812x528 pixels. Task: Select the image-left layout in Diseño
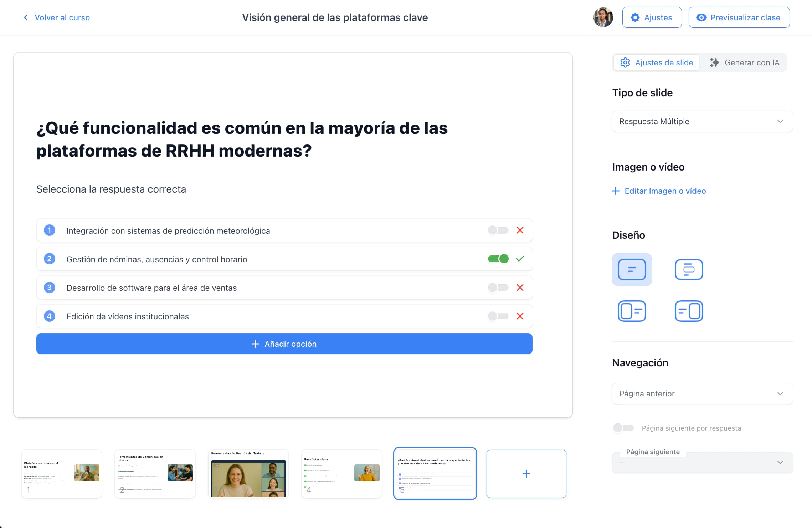pos(632,311)
